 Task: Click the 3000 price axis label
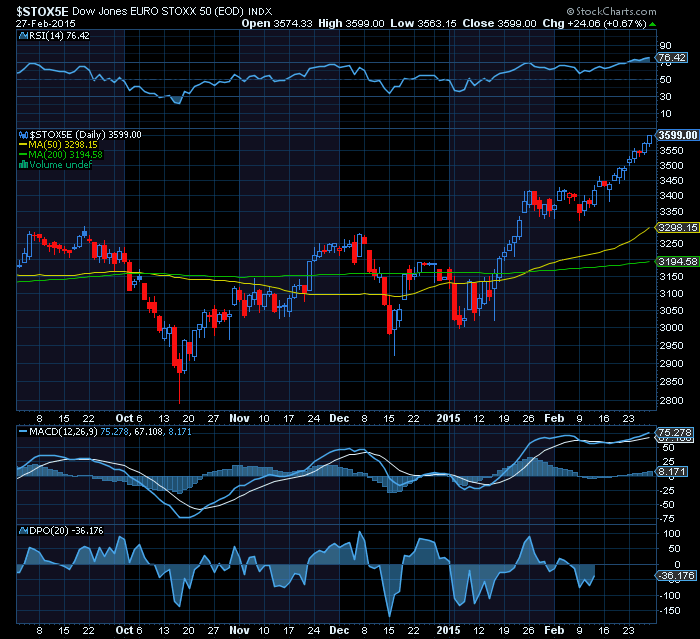(x=671, y=327)
